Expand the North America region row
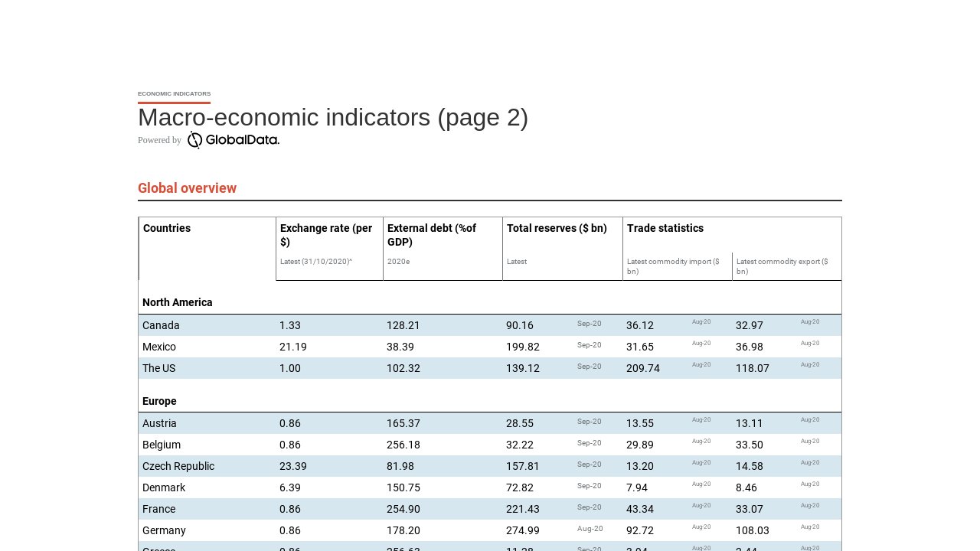This screenshot has height=551, width=980. pyautogui.click(x=177, y=302)
